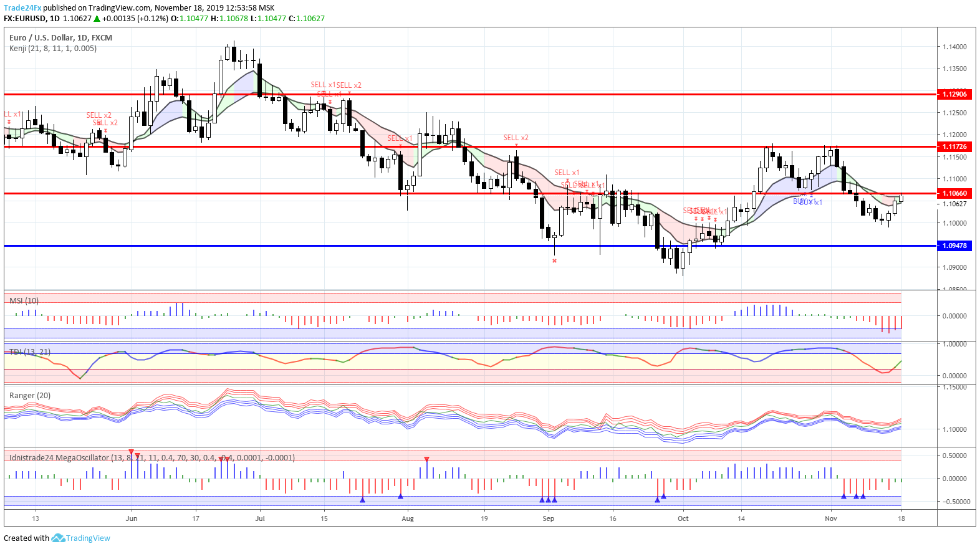Click the current price 1.10627 axis label
Image resolution: width=980 pixels, height=549 pixels.
click(954, 204)
